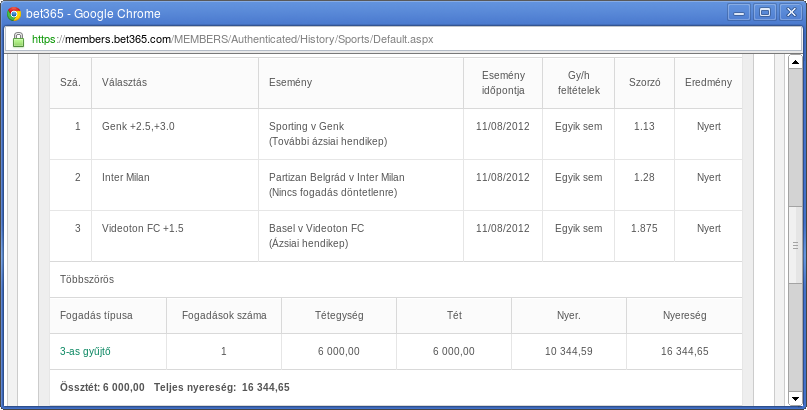Click the 10 344,59 winnings value
This screenshot has width=807, height=410.
pyautogui.click(x=569, y=351)
